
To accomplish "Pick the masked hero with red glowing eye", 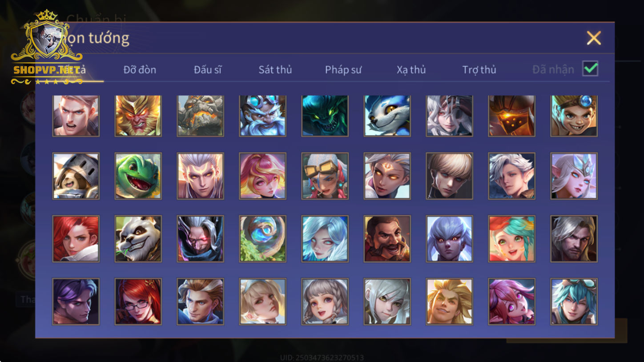I will [200, 239].
